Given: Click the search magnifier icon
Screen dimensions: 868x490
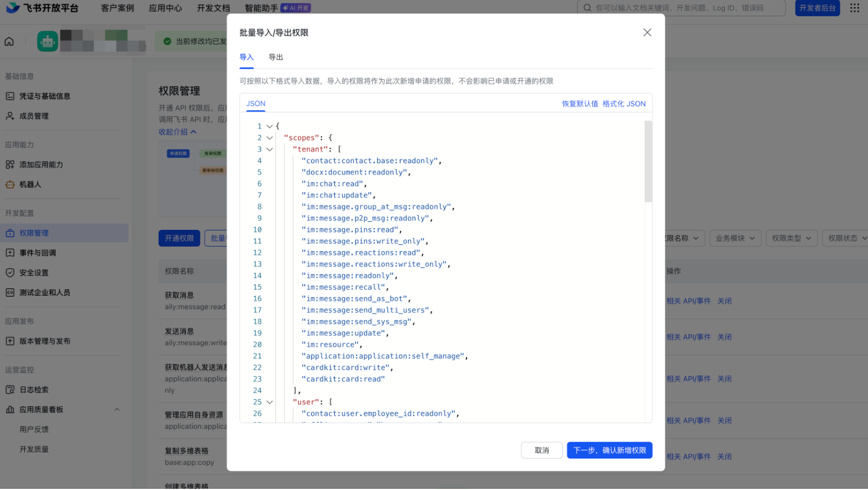Looking at the screenshot, I should (587, 8).
